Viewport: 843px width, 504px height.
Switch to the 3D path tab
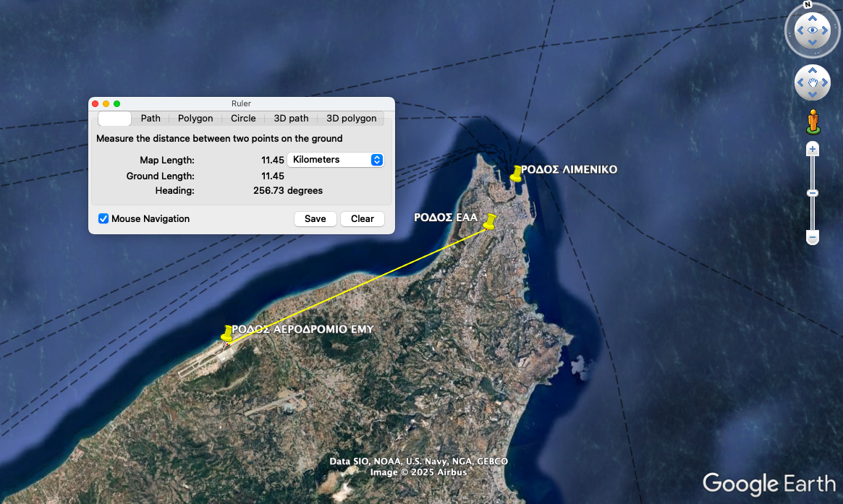point(291,118)
